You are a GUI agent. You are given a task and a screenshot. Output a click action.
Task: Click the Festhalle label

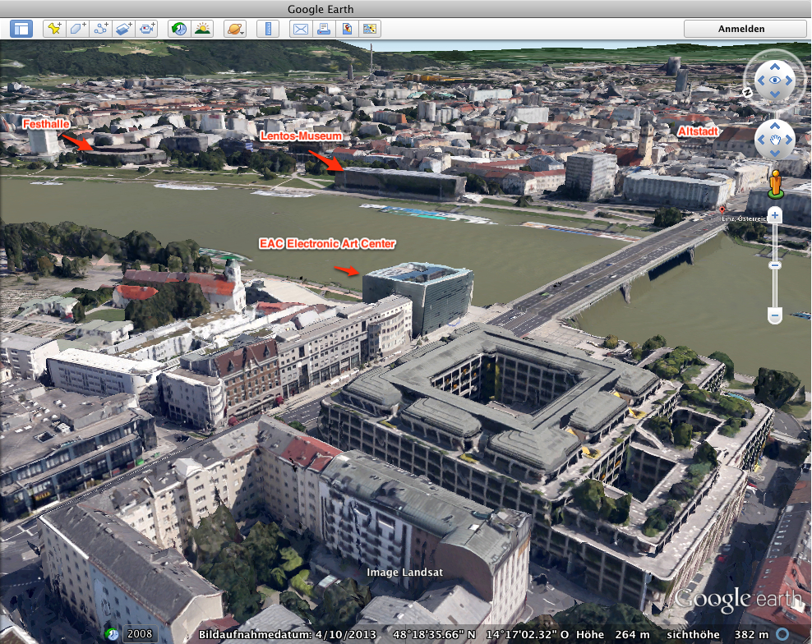(46, 124)
